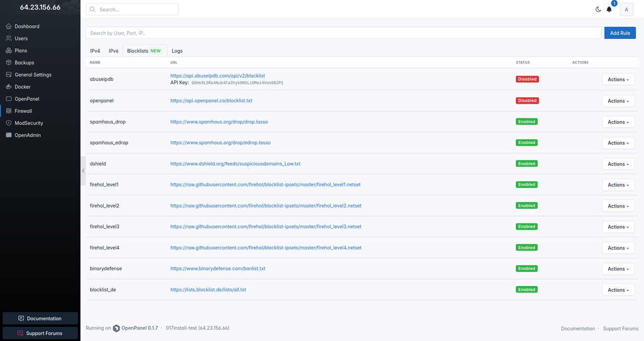Click the OpenPanel logo in footer

[117, 328]
